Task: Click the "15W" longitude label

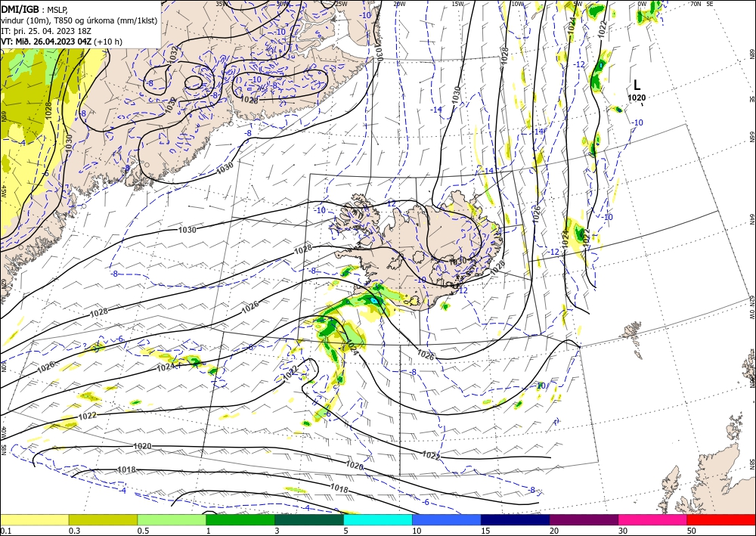Action: click(457, 4)
